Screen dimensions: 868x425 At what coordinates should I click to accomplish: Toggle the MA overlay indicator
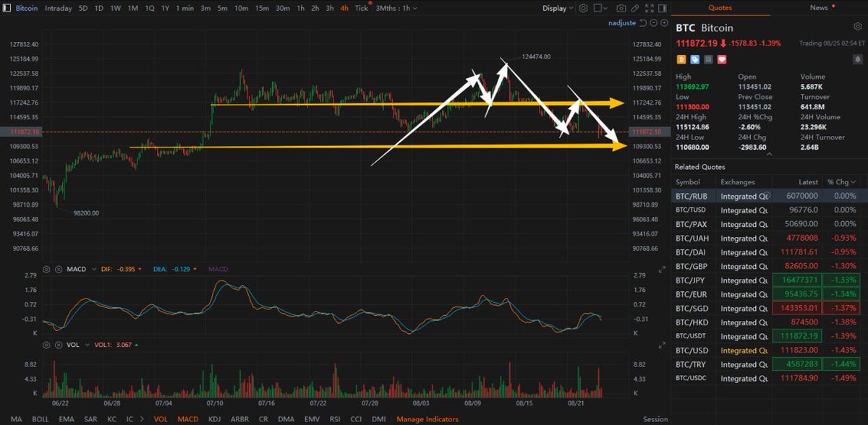click(17, 419)
